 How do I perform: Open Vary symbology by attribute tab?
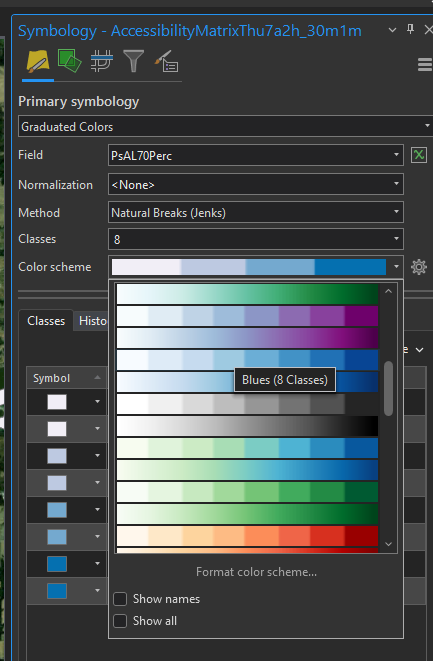coord(69,62)
